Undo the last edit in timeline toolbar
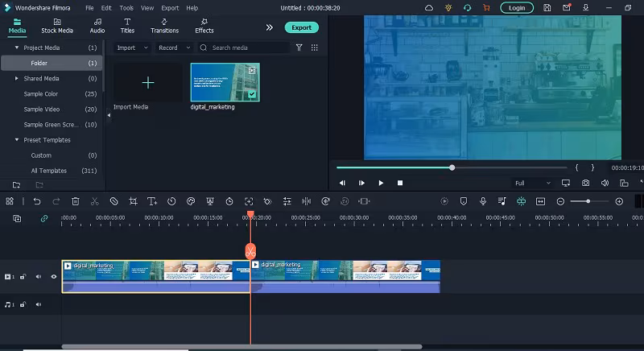 pos(37,201)
